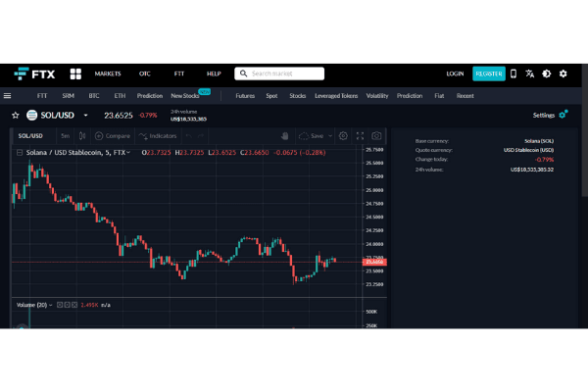Click the LOGIN link
The image size is (588, 392).
click(x=455, y=73)
